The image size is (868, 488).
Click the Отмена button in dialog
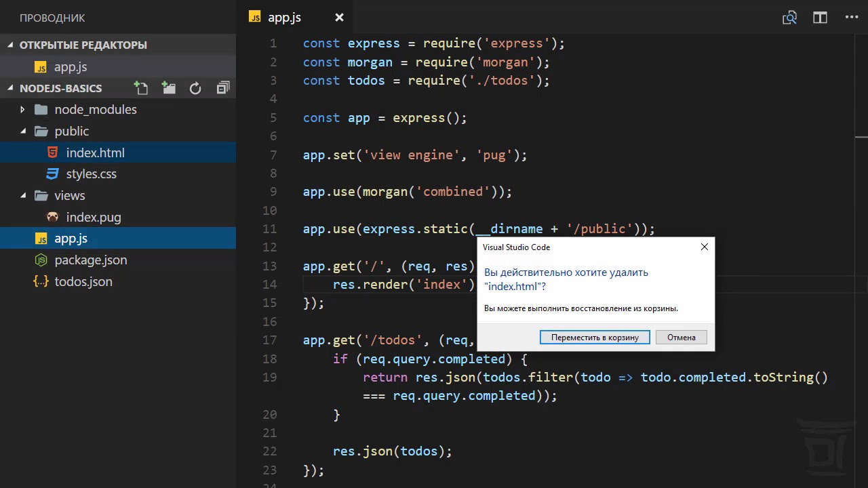[681, 338]
